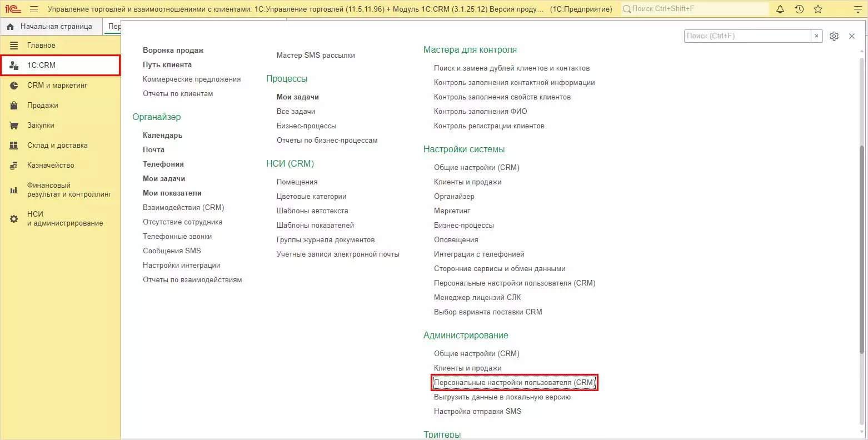
Task: Open the service menu lines icon at top right
Action: (x=857, y=9)
